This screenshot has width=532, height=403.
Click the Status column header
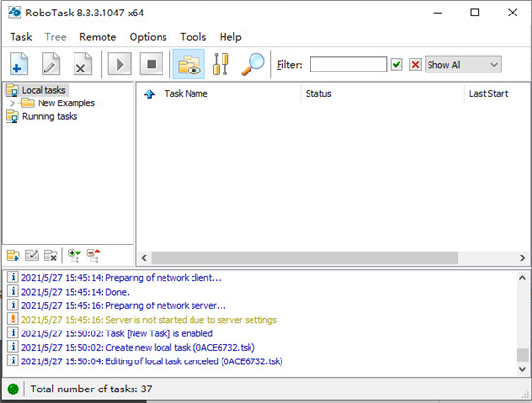(x=318, y=94)
